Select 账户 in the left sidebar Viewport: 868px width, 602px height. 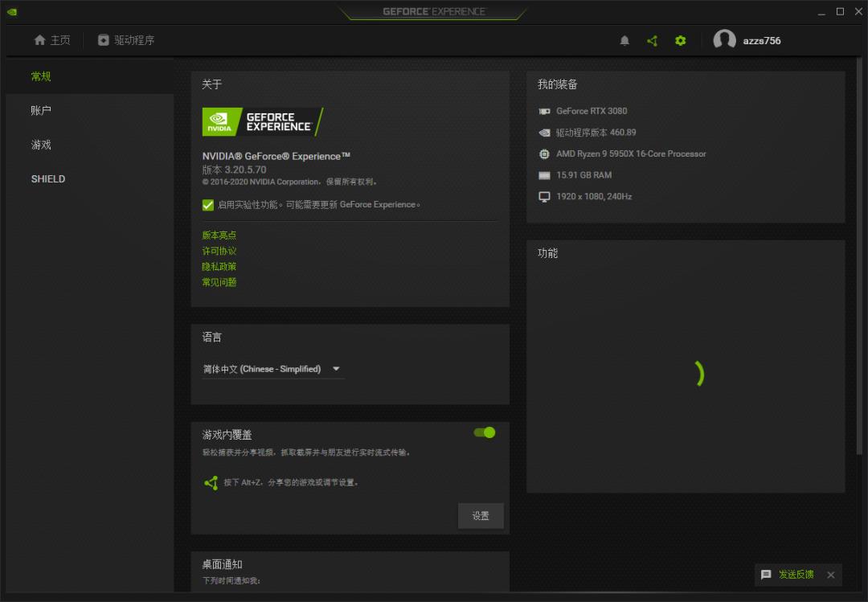[41, 109]
